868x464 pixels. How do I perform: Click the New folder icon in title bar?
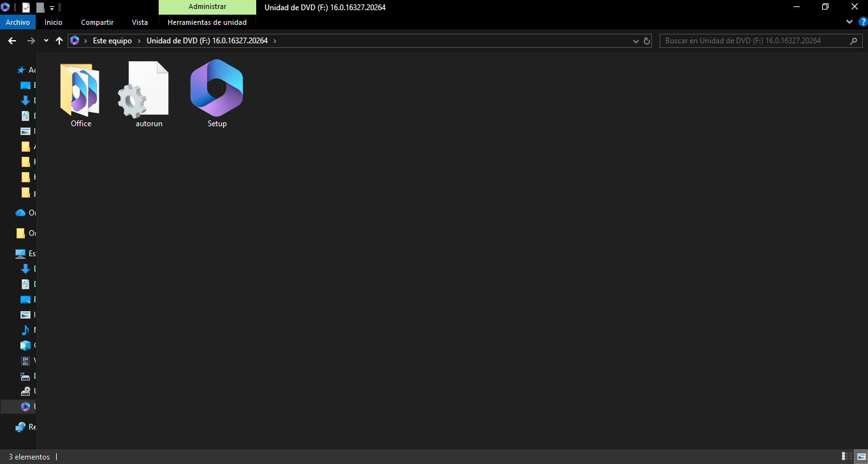40,8
